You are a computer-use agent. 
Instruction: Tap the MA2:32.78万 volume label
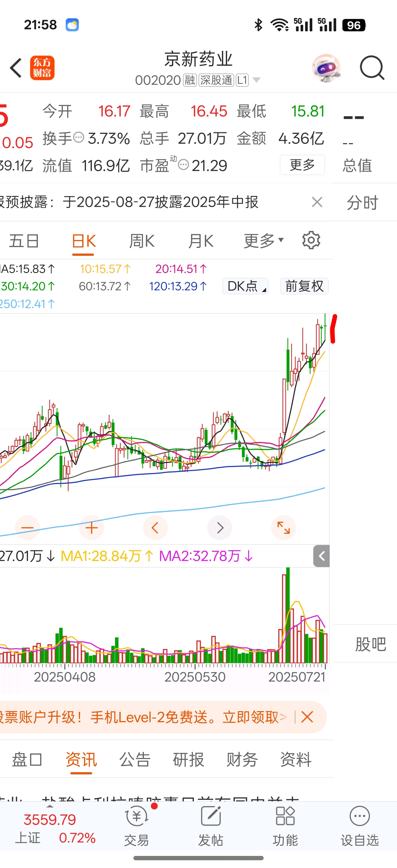coord(206,556)
